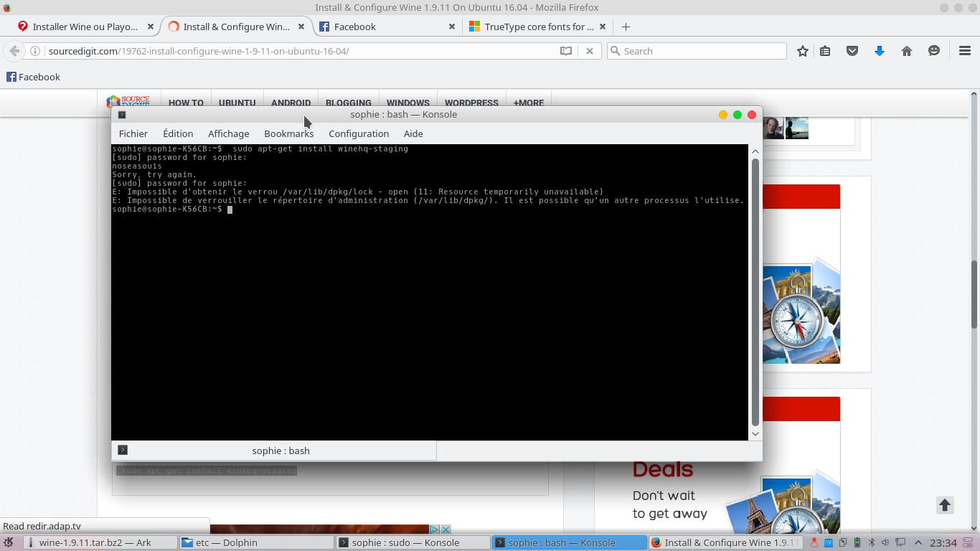Open the KDE application launcher icon
Screen dimensions: 980x551
(9, 542)
